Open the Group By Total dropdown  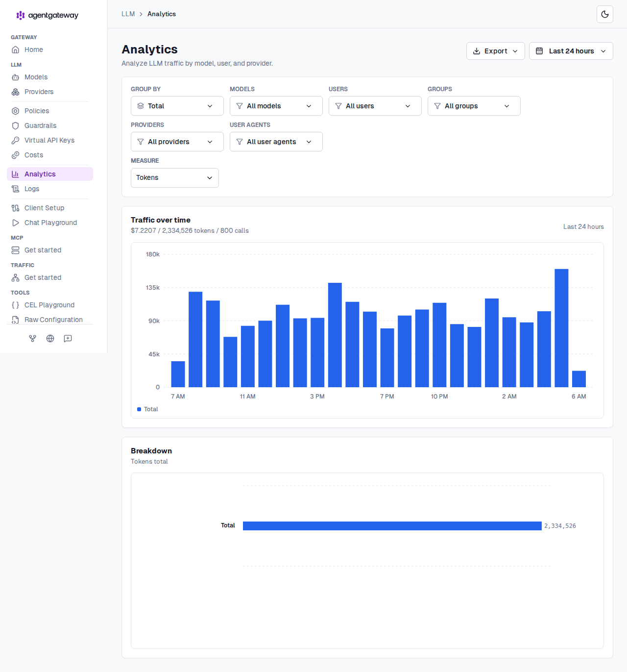[x=177, y=106]
